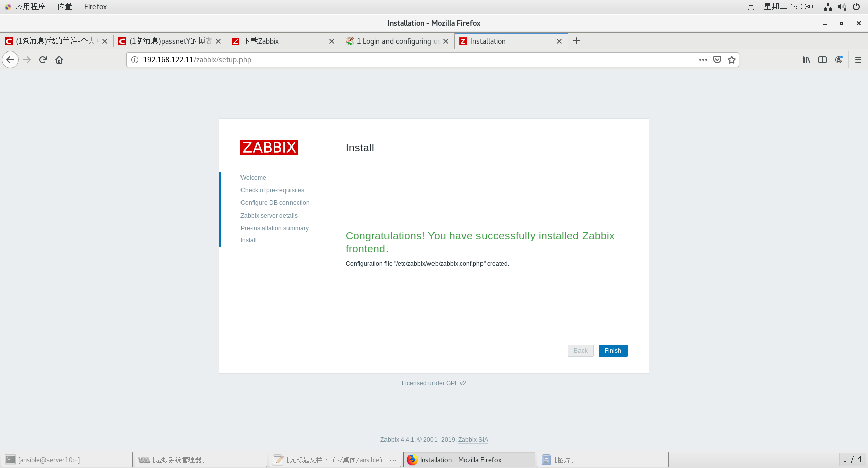Open the GPL v2 license link

(456, 383)
